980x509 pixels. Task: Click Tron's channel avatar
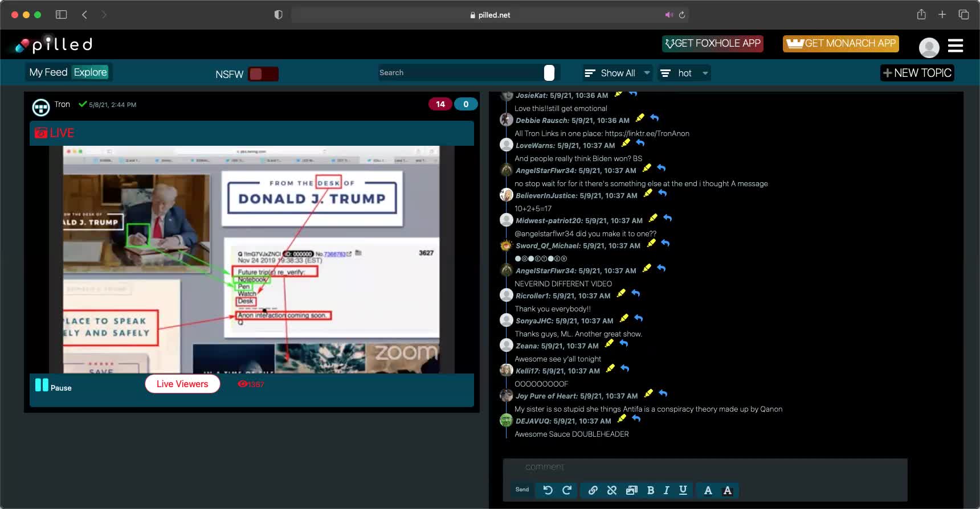(41, 107)
